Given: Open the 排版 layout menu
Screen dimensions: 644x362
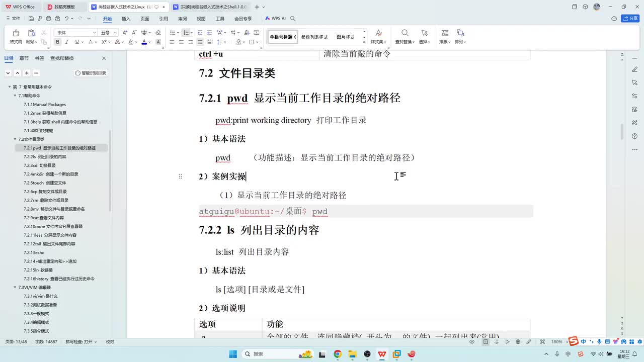Looking at the screenshot, I should coord(445,37).
